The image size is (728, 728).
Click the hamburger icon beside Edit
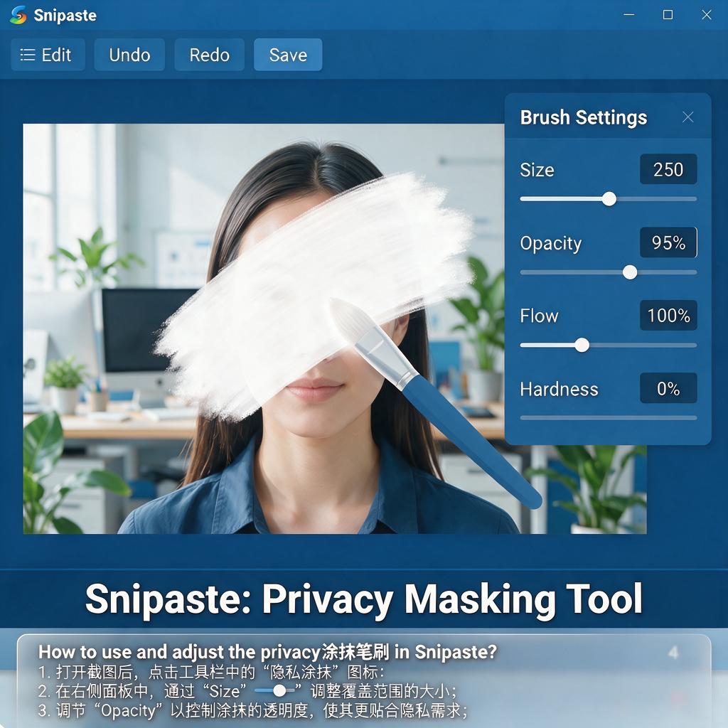[x=28, y=55]
